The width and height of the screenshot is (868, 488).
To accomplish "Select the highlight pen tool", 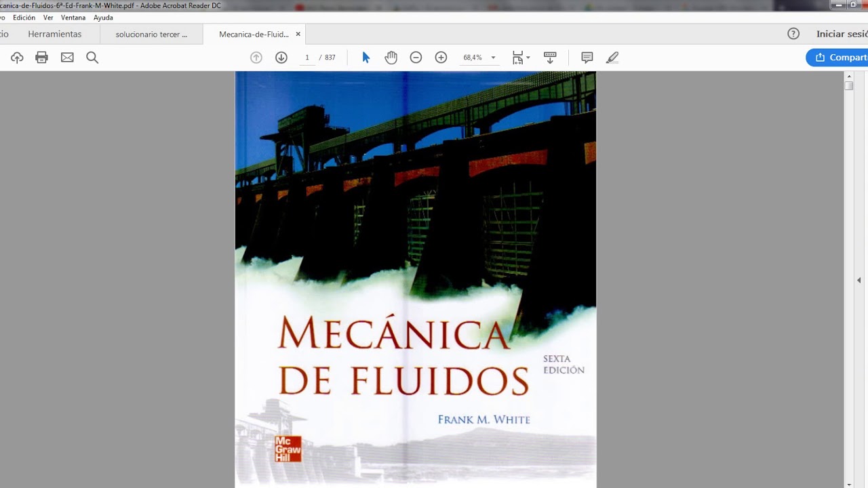I will [612, 58].
